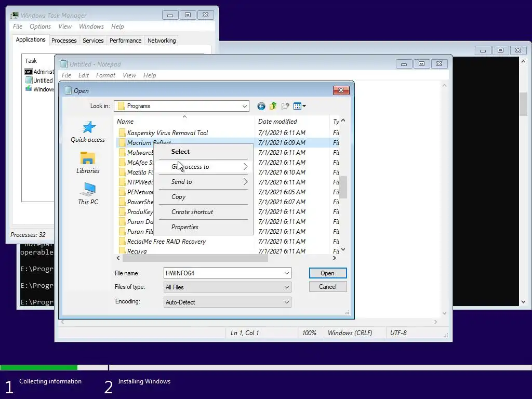Screen dimensions: 532x399
Task: Click horizontal scrollbar in file list
Action: pyautogui.click(x=195, y=258)
